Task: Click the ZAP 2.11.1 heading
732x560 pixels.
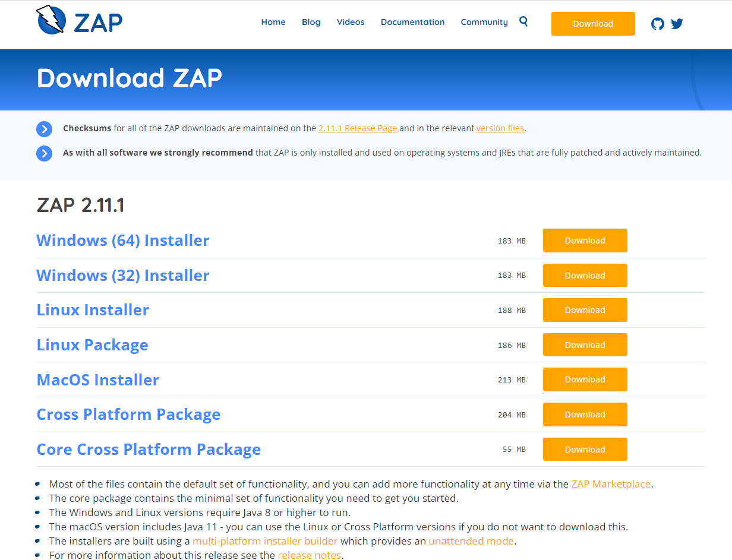Action: [x=80, y=205]
